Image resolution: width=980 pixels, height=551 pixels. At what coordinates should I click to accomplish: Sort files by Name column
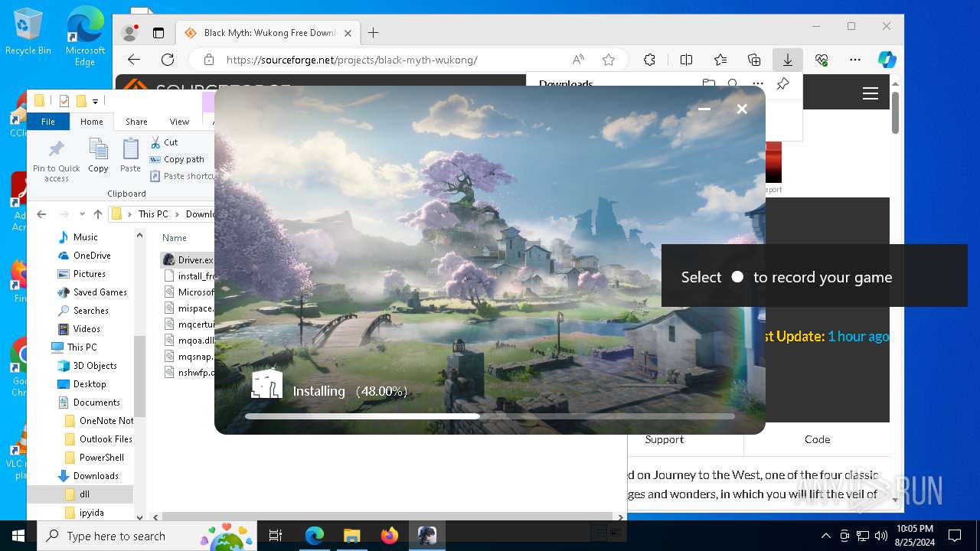point(175,238)
